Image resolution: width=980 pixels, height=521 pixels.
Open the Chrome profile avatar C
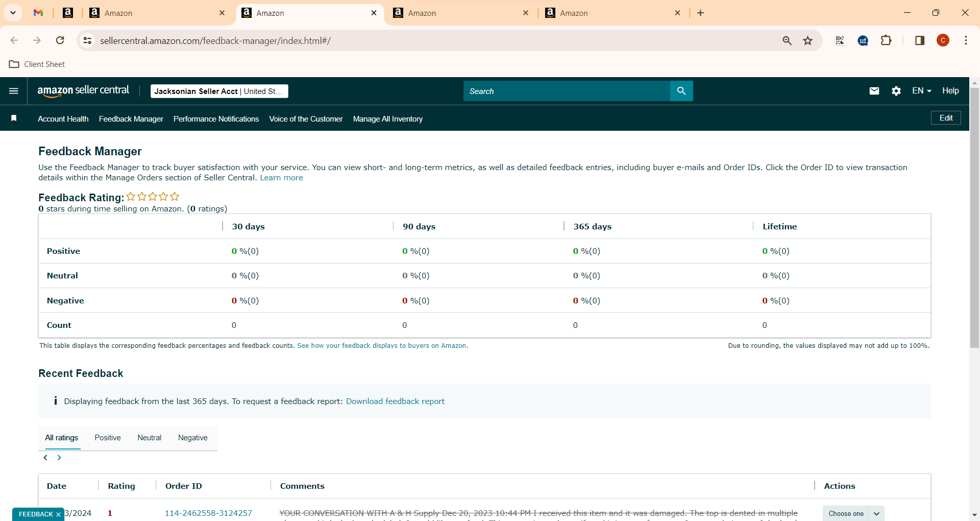[x=943, y=40]
